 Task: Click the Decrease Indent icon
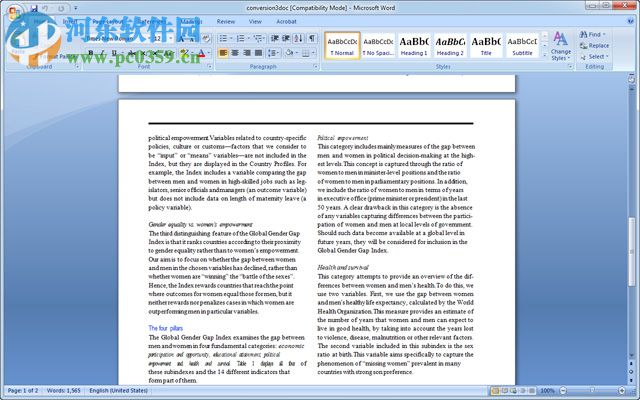(275, 38)
